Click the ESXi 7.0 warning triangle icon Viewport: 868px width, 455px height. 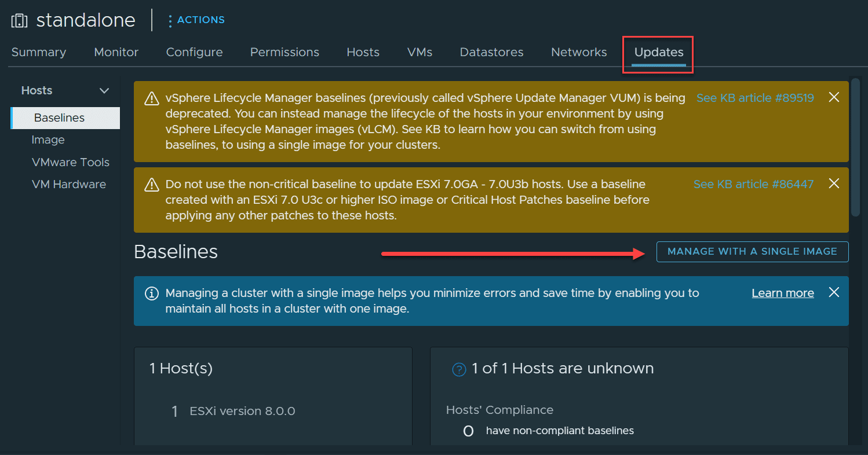click(x=151, y=185)
